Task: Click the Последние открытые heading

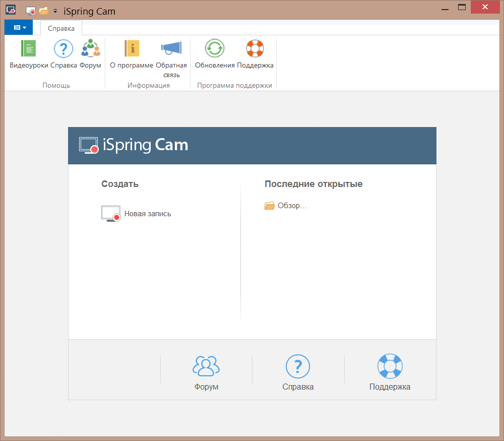Action: click(x=313, y=184)
